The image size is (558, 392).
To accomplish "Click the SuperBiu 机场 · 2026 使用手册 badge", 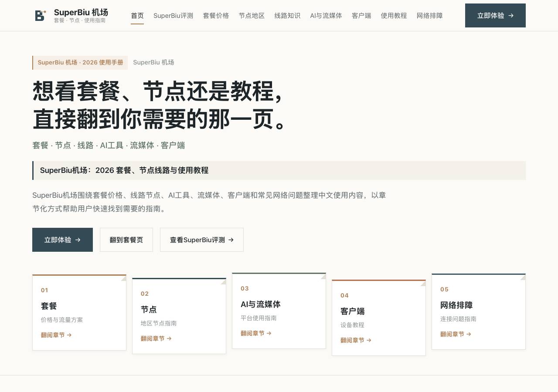I will (x=80, y=62).
